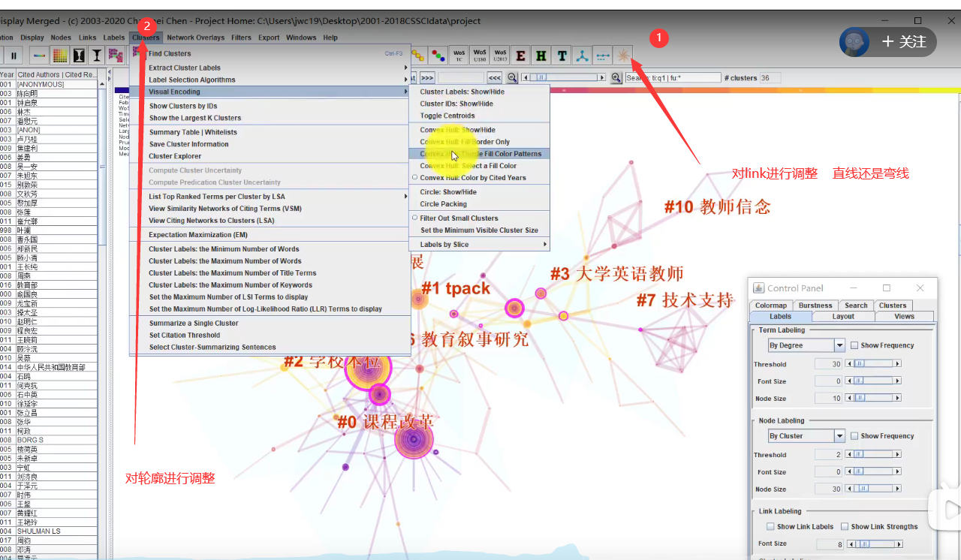Expand the Label Selection Algorithms submenu
The height and width of the screenshot is (560, 961).
pyautogui.click(x=270, y=80)
